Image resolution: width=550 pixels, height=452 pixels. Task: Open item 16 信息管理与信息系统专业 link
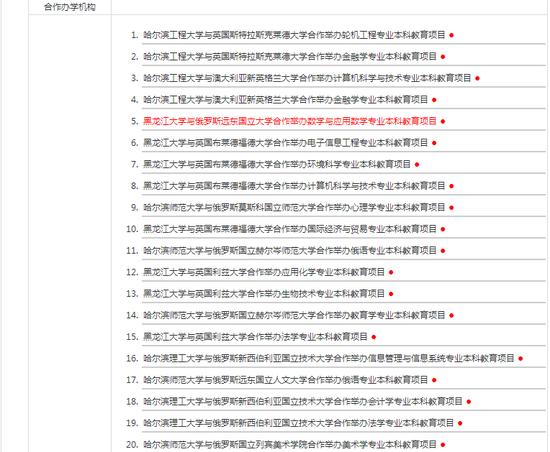(x=329, y=358)
